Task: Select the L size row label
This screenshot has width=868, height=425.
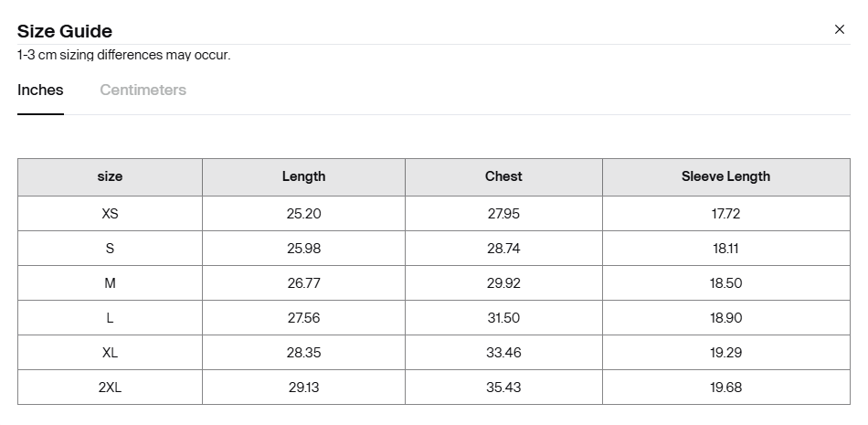Action: pos(111,318)
